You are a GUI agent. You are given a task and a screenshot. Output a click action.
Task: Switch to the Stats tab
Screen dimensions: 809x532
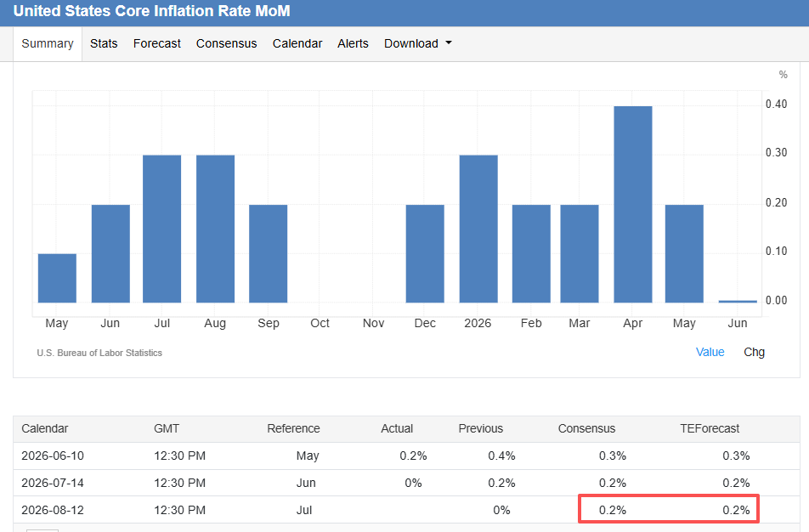pyautogui.click(x=104, y=44)
